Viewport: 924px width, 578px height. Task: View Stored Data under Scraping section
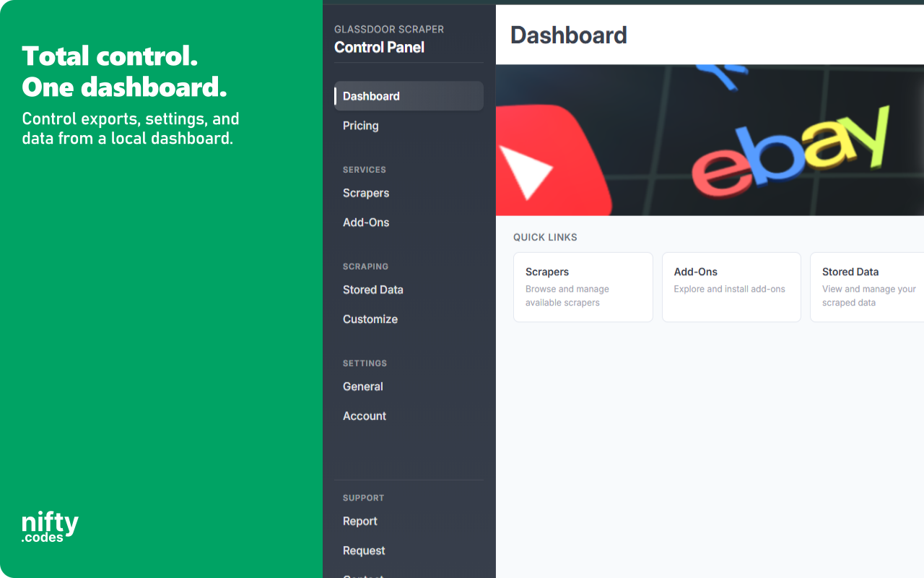(x=372, y=290)
